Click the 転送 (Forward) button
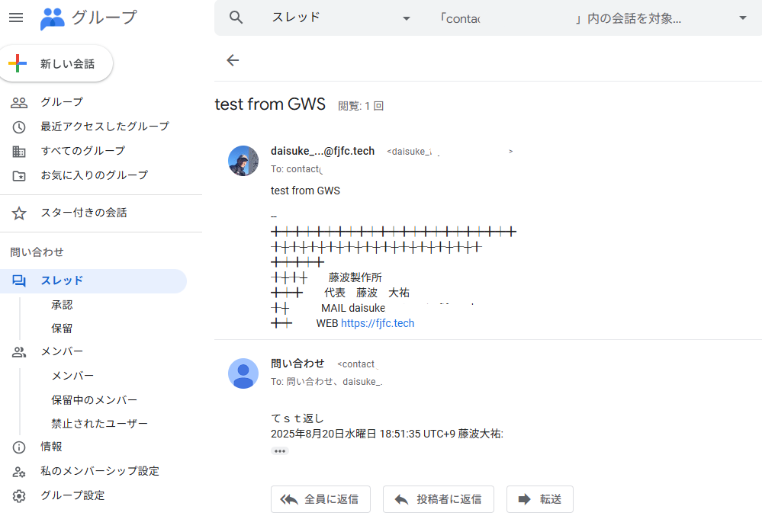This screenshot has width=762, height=532. 539,499
